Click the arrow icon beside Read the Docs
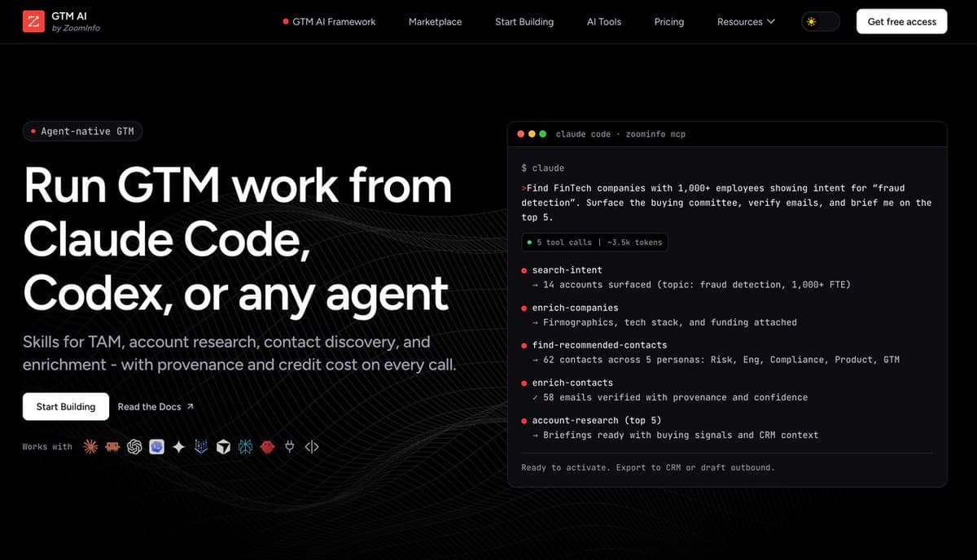 point(190,406)
